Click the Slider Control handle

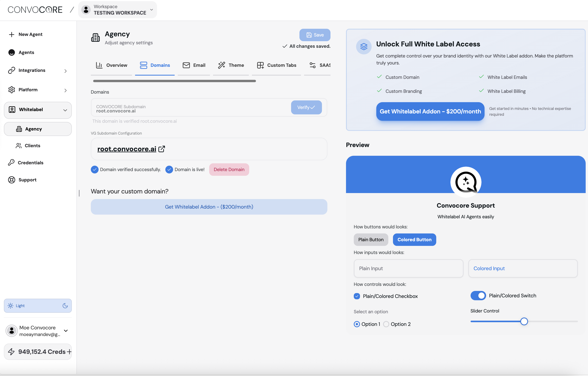pos(524,321)
